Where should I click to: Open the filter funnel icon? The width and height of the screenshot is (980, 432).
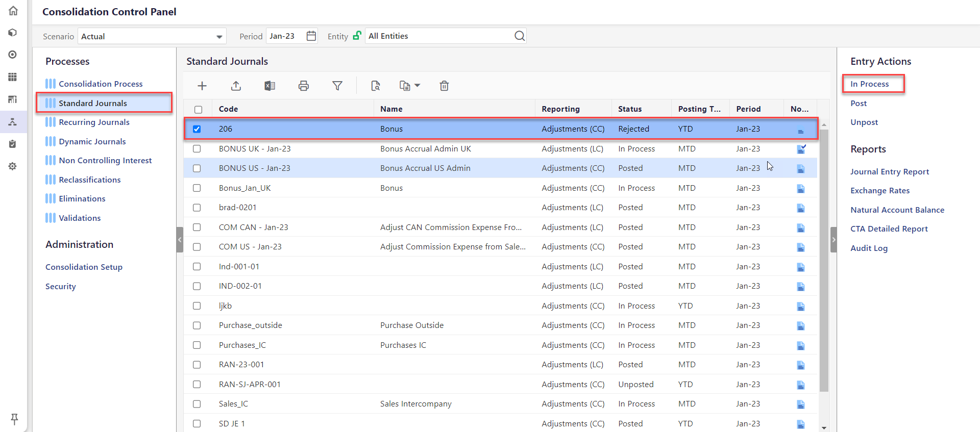point(337,86)
